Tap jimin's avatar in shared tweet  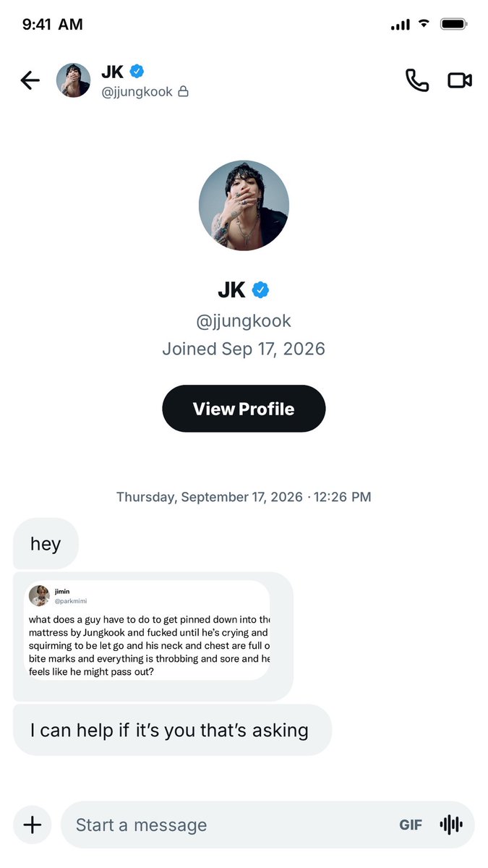tap(39, 596)
